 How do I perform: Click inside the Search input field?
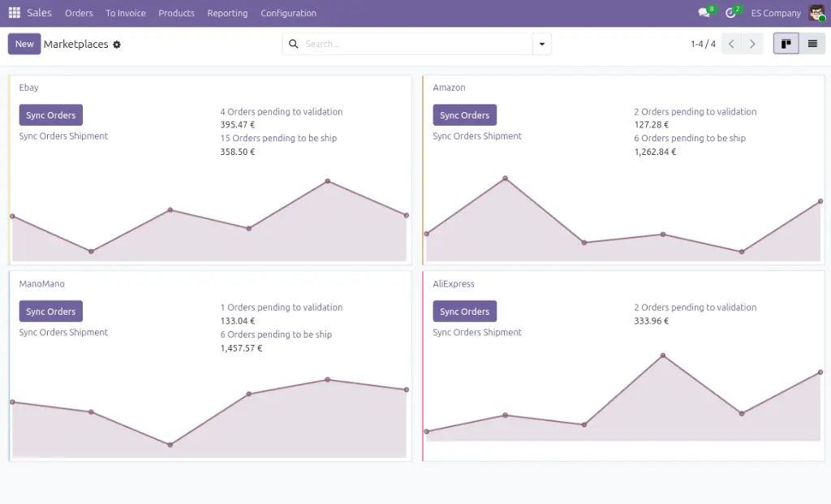(x=390, y=44)
